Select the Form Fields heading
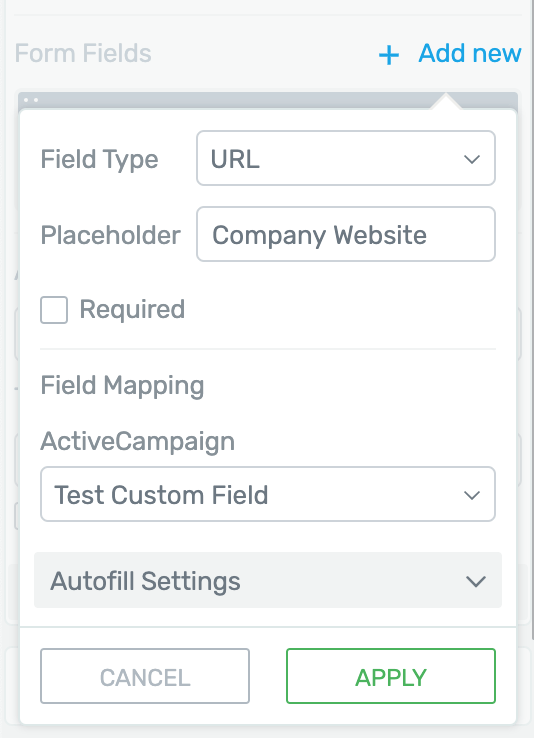 (83, 53)
